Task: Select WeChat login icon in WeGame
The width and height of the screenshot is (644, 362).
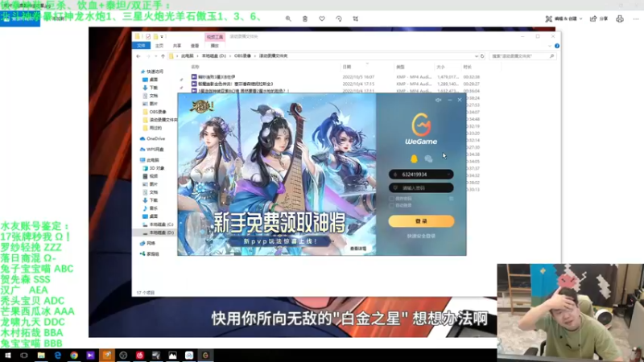Action: pos(428,158)
